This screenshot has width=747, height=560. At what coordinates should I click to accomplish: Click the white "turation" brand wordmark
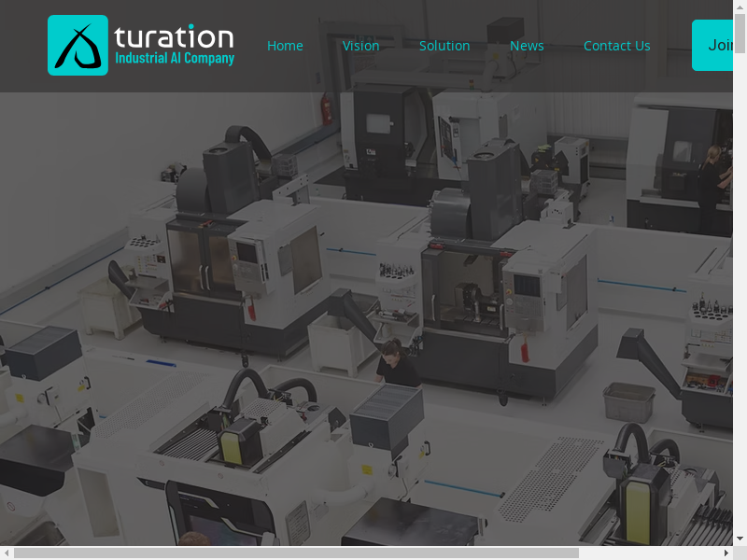[x=173, y=37]
